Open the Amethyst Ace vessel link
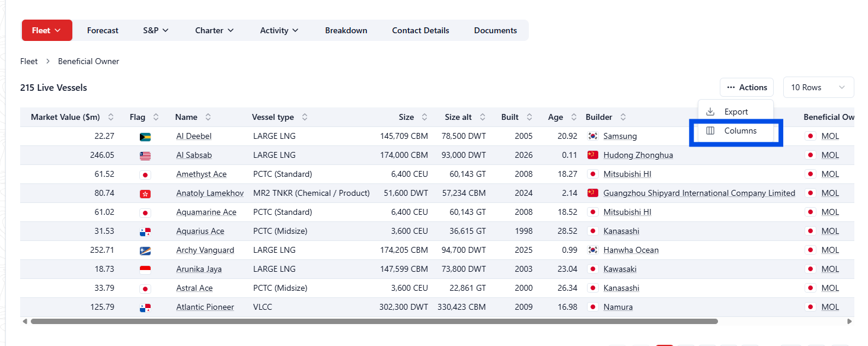The width and height of the screenshot is (868, 346). tap(202, 174)
